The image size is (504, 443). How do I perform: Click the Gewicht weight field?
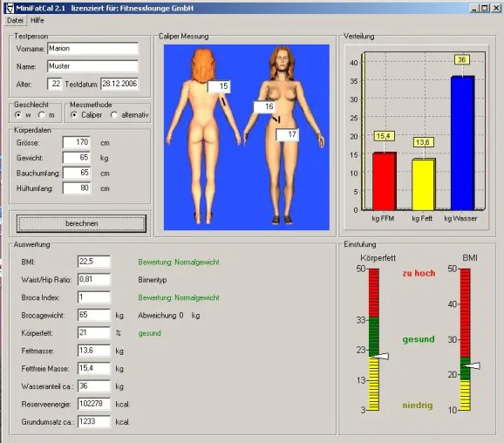(x=77, y=158)
